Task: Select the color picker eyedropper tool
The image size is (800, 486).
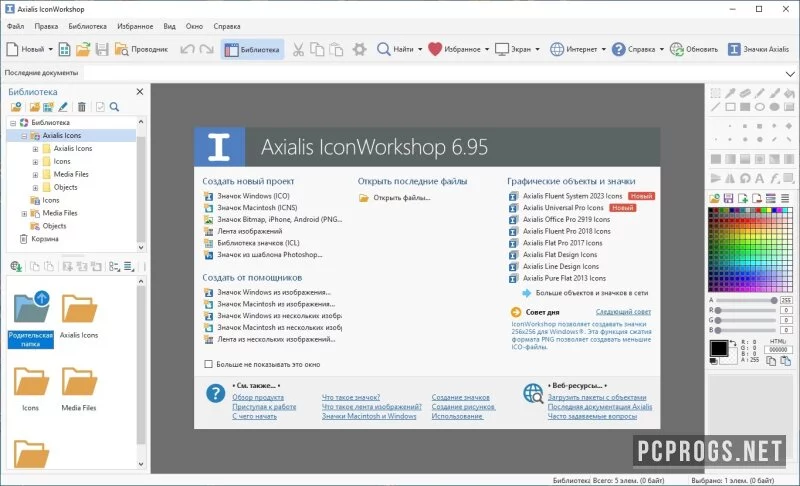Action: 730,93
